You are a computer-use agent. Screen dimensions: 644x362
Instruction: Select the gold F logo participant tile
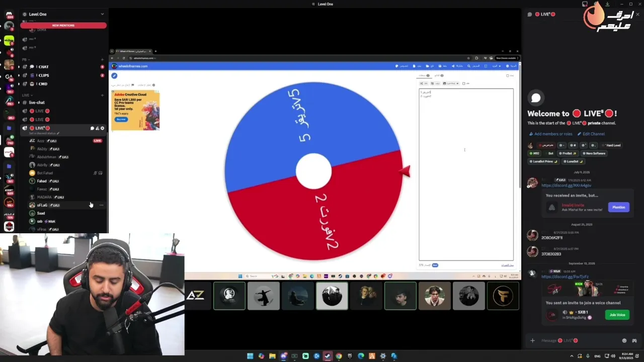pyautogui.click(x=503, y=296)
